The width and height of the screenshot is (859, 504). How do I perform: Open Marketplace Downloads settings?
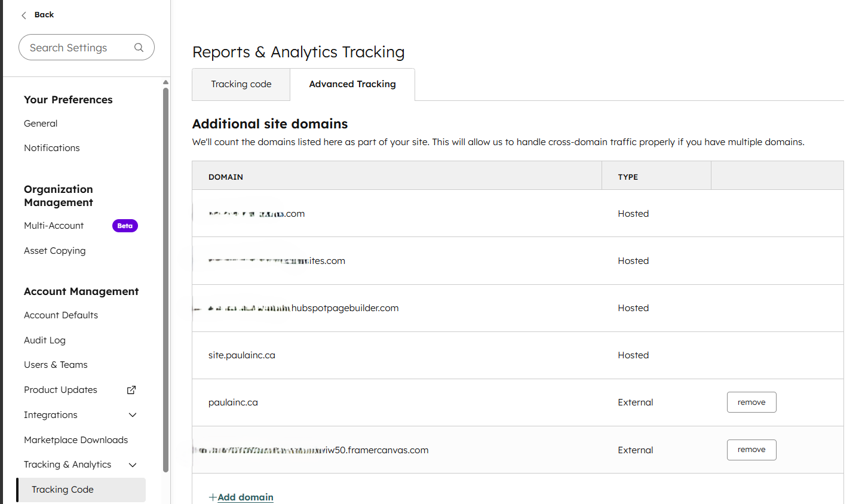click(x=76, y=440)
